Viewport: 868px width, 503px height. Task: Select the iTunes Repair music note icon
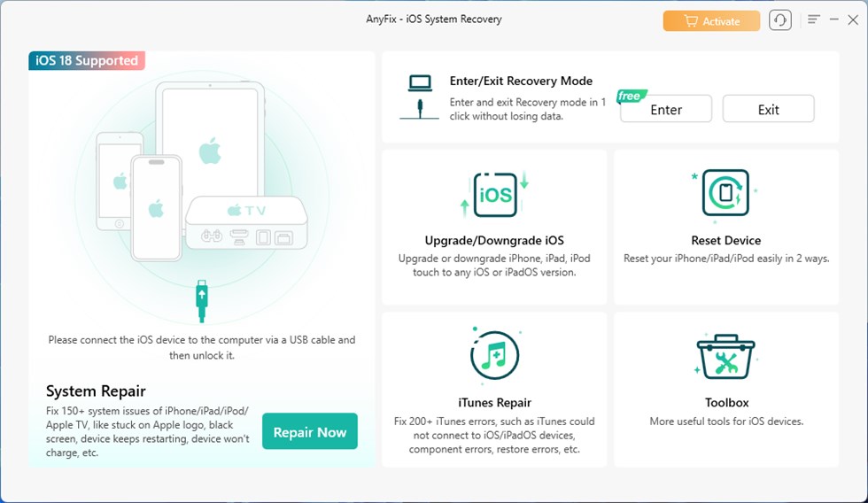(494, 355)
